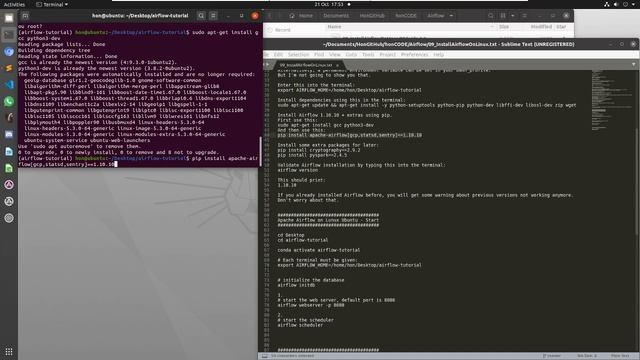The image size is (640, 360).
Task: Launch Discord from the dock
Action: [x=9, y=135]
